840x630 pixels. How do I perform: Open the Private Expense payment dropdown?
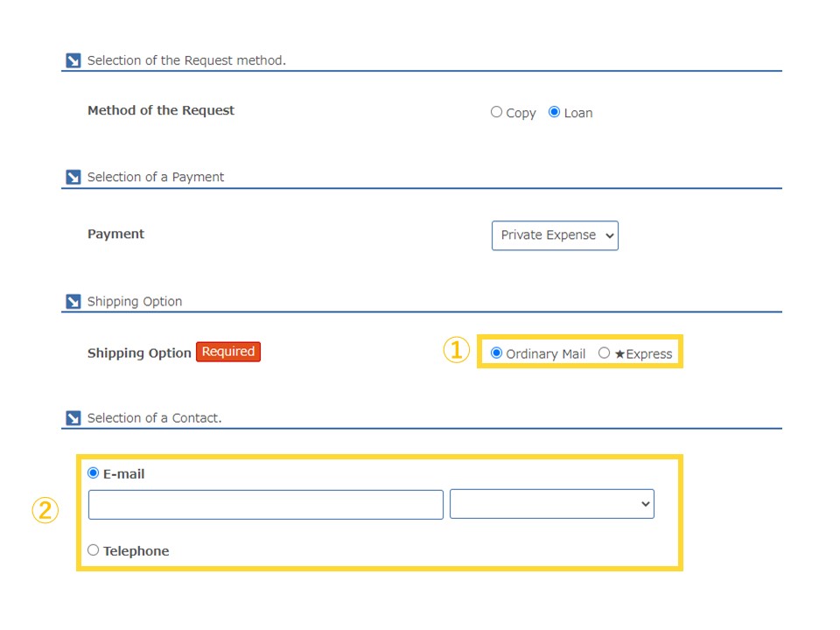555,235
